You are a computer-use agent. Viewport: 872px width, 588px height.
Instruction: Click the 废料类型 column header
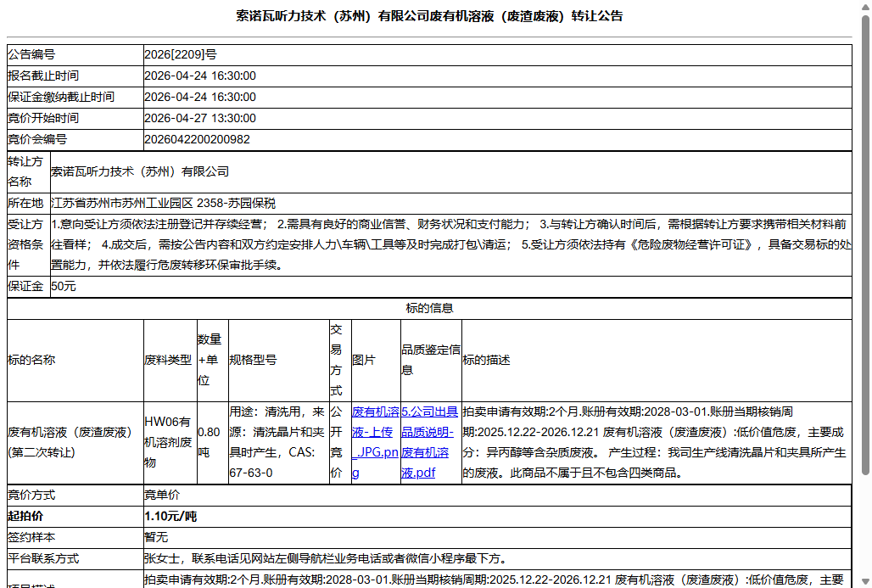[x=170, y=360]
